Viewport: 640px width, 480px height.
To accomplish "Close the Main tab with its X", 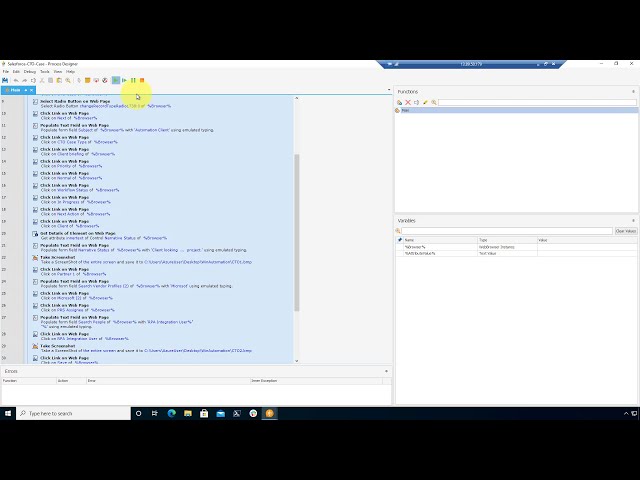I will coord(31,90).
